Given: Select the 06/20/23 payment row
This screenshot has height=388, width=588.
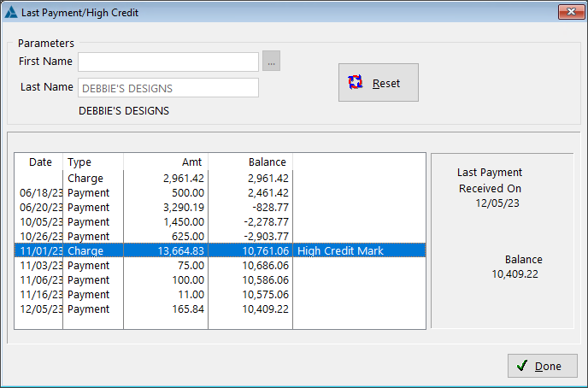Looking at the screenshot, I should [x=220, y=208].
